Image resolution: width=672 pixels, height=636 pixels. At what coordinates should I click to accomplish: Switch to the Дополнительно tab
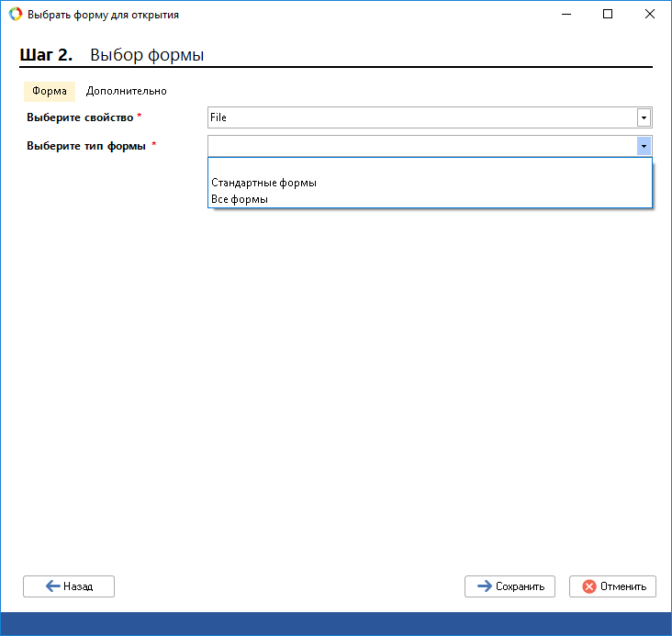[127, 91]
